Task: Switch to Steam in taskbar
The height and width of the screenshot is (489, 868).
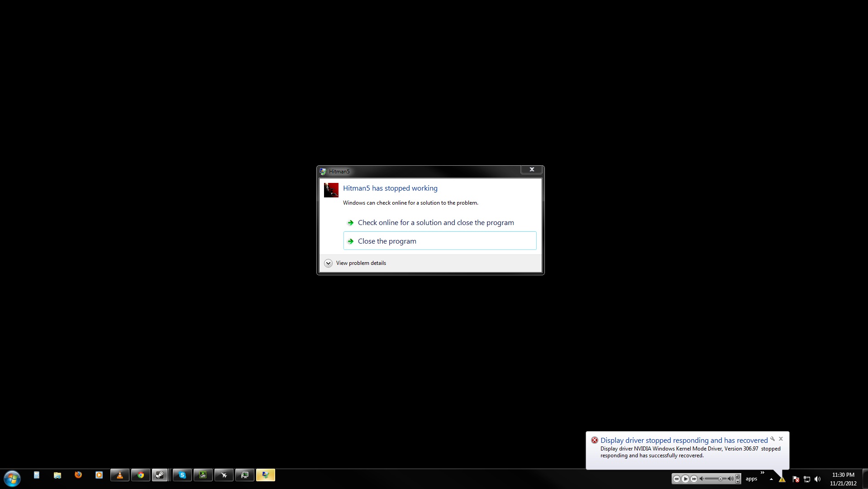Action: click(160, 475)
